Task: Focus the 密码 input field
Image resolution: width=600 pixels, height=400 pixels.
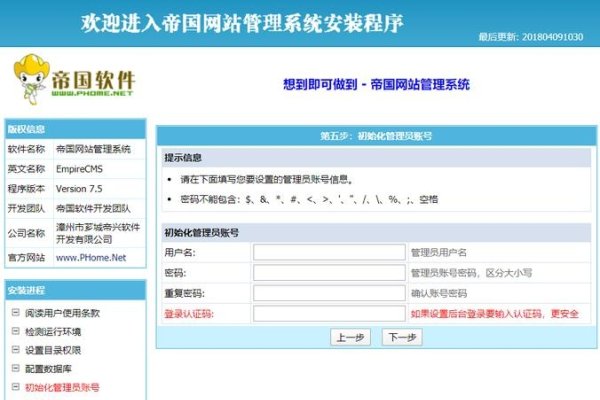Action: click(329, 273)
